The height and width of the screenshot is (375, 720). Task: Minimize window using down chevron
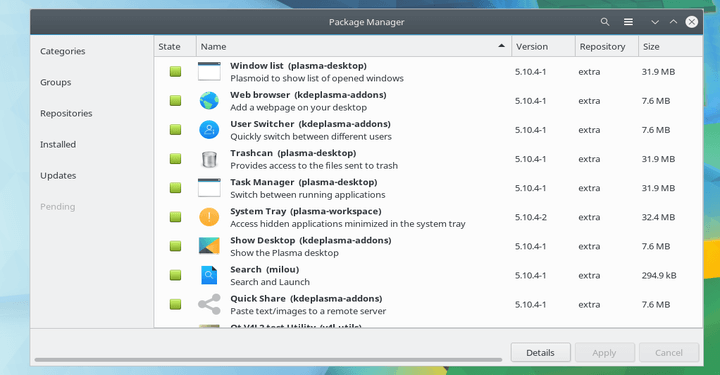[655, 22]
